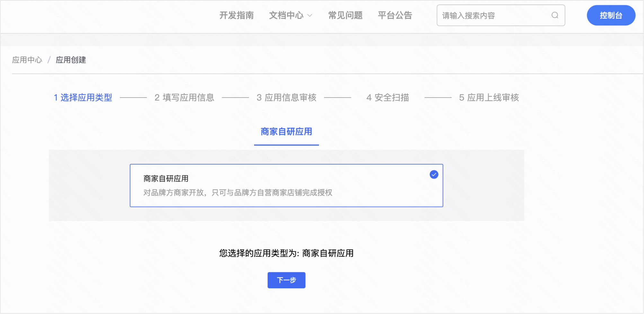The image size is (644, 314).
Task: Open the 文档中心 menu label
Action: 286,15
